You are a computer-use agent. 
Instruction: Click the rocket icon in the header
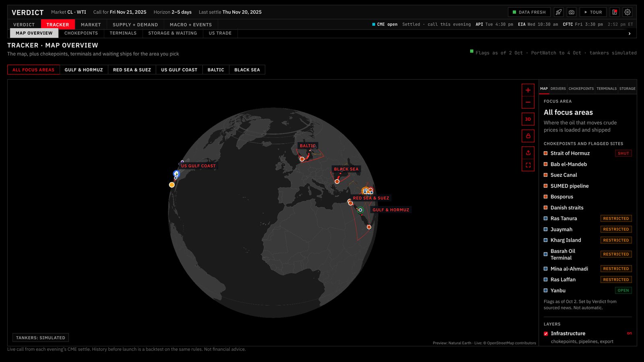click(x=559, y=12)
